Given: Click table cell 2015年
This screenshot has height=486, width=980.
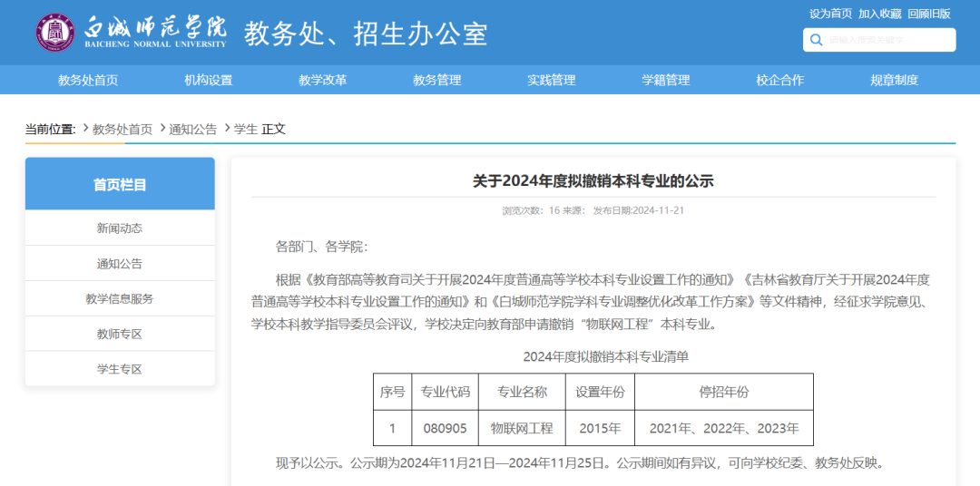Looking at the screenshot, I should coord(600,429).
